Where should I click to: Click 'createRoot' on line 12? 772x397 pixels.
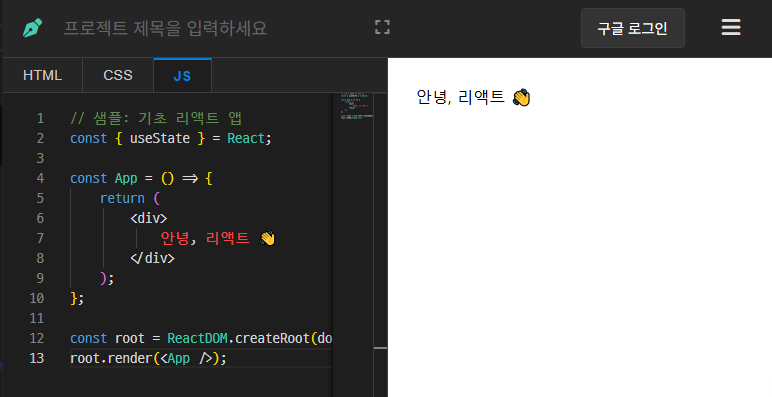pyautogui.click(x=272, y=338)
